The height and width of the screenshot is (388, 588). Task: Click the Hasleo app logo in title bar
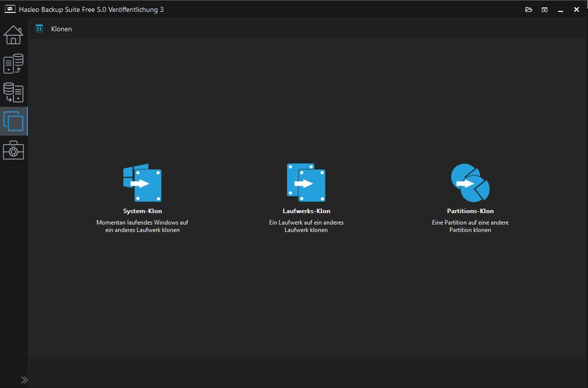tap(10, 9)
